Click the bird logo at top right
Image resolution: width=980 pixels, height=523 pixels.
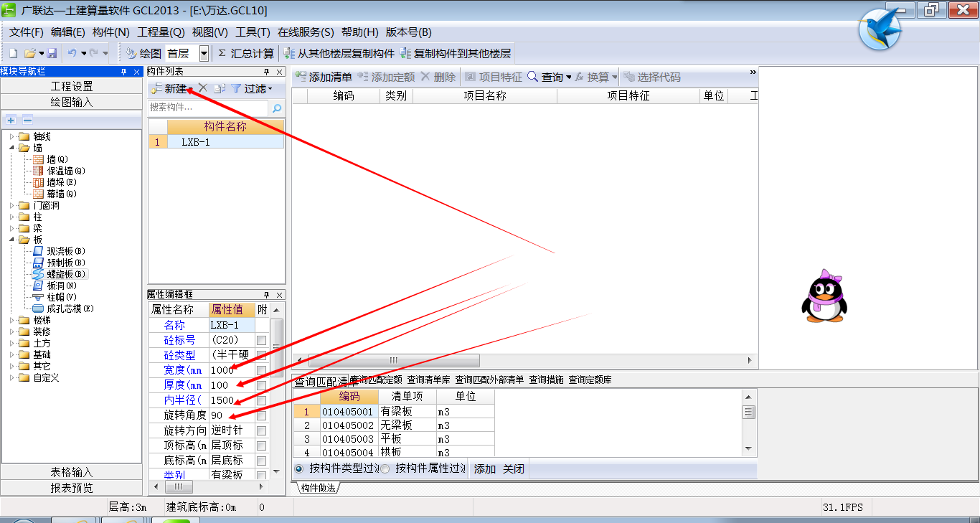(880, 30)
